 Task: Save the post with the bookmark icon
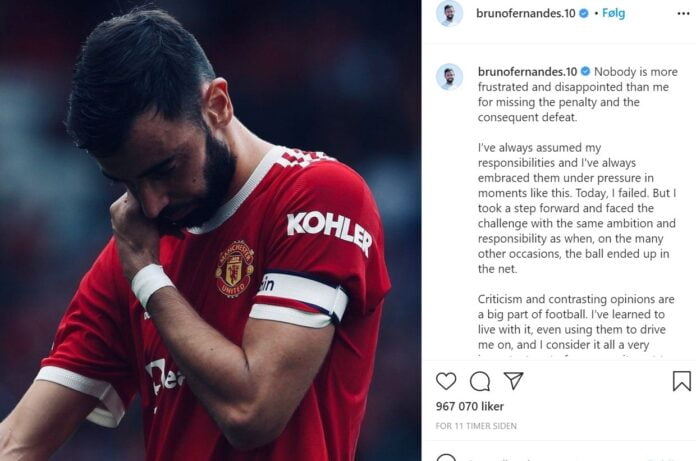(x=681, y=381)
